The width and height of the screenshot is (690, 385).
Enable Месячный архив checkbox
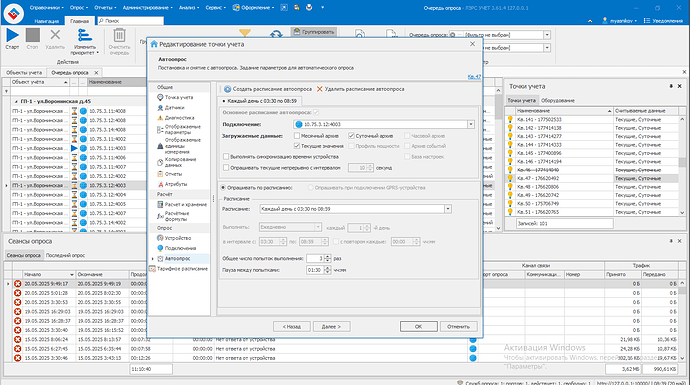(297, 136)
